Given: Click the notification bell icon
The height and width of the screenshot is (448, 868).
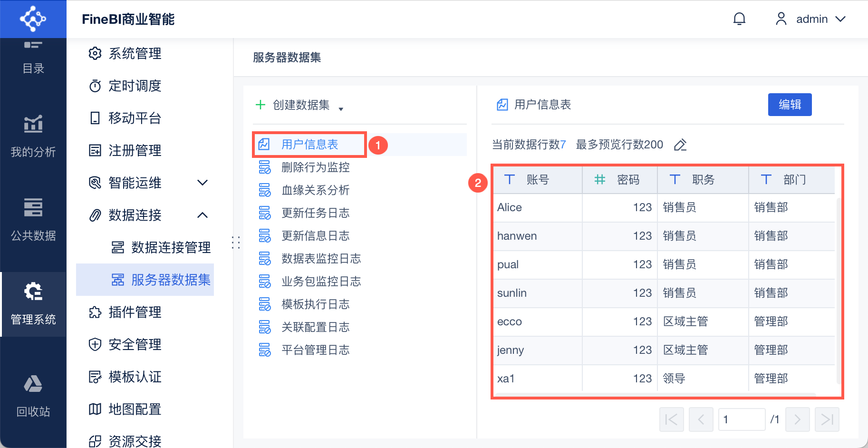Looking at the screenshot, I should [739, 19].
